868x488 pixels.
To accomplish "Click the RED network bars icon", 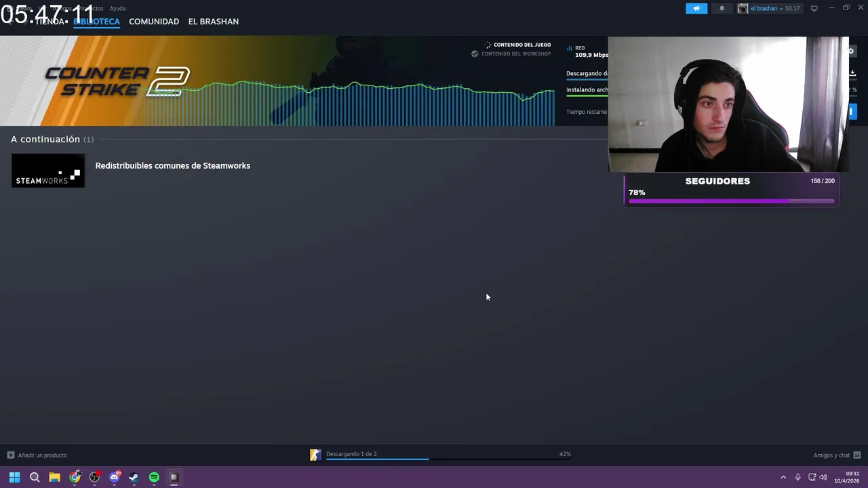I will point(570,48).
